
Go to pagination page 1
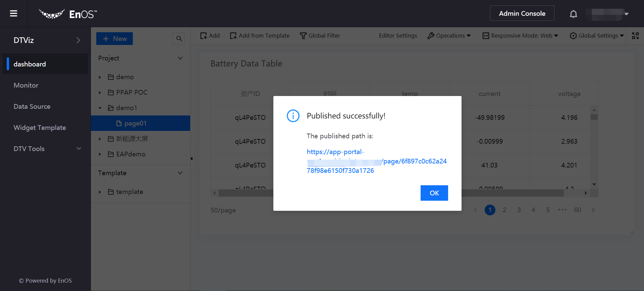490,210
